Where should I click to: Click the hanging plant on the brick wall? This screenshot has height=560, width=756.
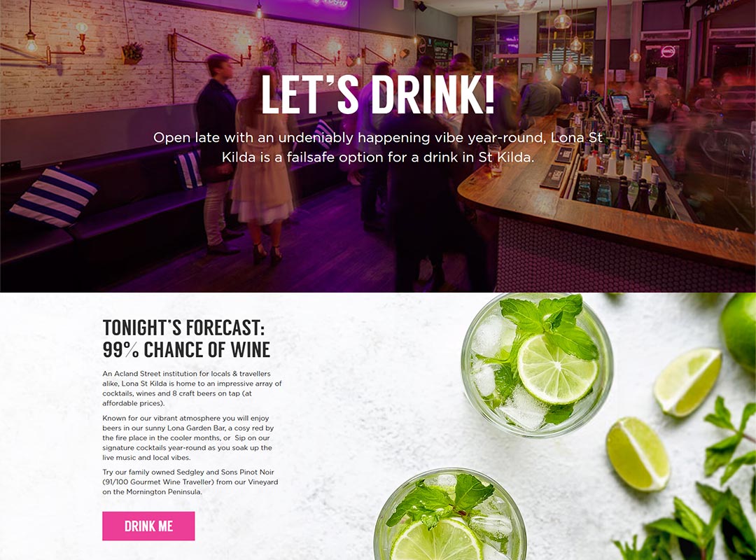tap(132, 53)
